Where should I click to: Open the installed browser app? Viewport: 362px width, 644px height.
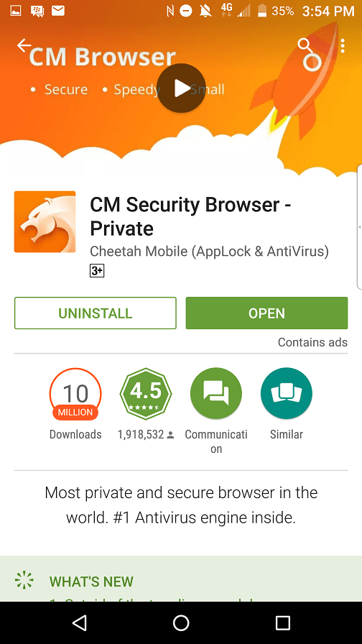266,313
